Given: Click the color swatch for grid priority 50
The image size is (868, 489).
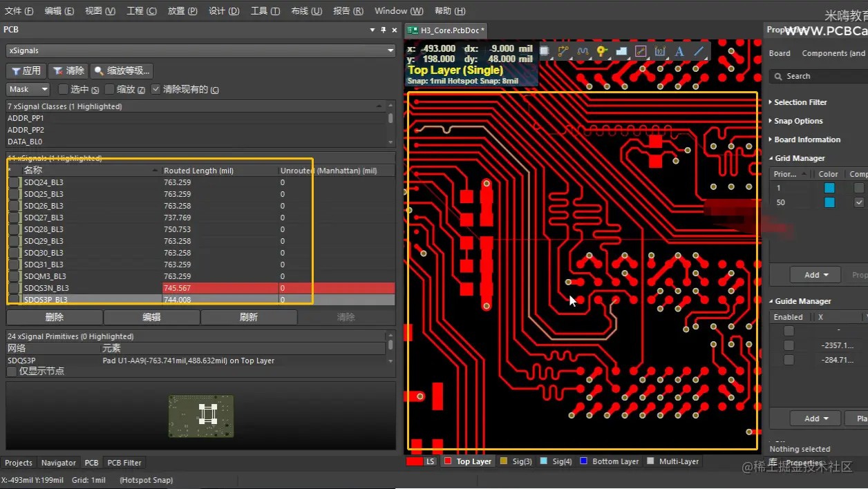Looking at the screenshot, I should (829, 202).
